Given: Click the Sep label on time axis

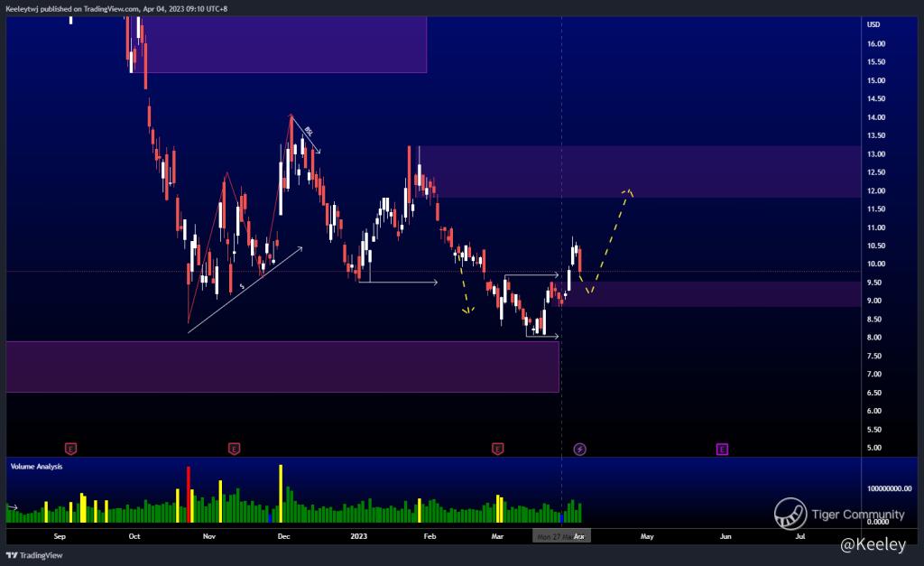Looking at the screenshot, I should 60,536.
